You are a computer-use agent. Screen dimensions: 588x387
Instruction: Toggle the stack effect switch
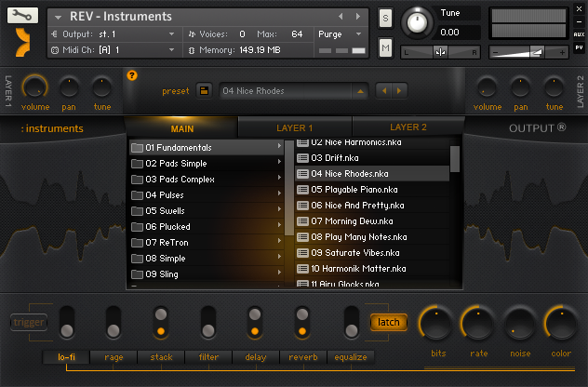coord(161,323)
